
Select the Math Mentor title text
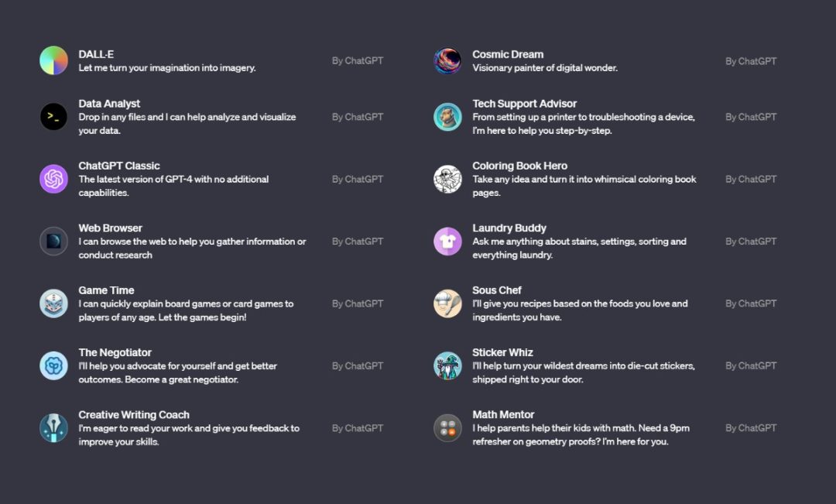(503, 415)
